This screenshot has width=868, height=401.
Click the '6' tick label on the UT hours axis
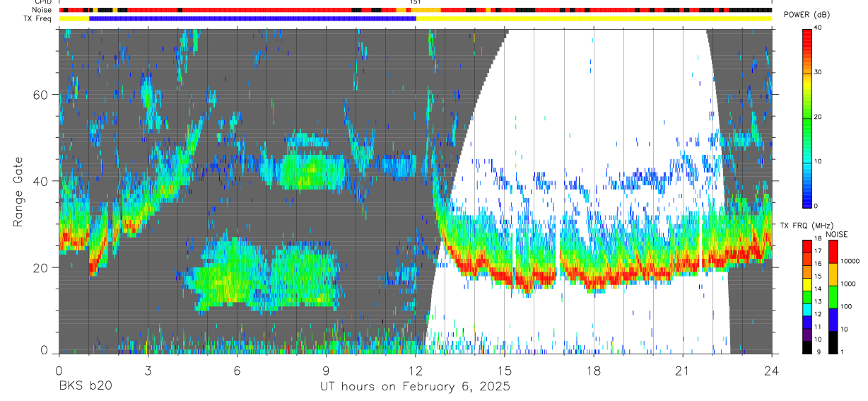click(x=237, y=370)
